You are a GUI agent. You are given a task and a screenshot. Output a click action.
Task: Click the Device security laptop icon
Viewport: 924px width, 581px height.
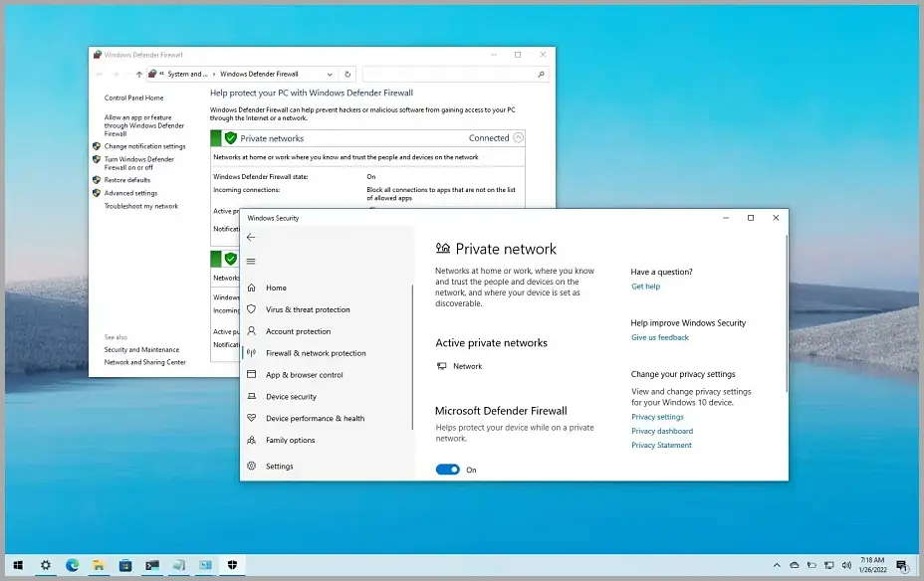pyautogui.click(x=252, y=396)
